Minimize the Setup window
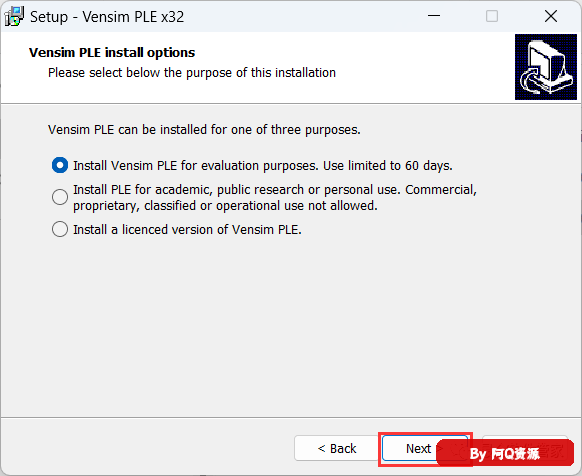Viewport: 582px width, 476px height. (x=434, y=16)
